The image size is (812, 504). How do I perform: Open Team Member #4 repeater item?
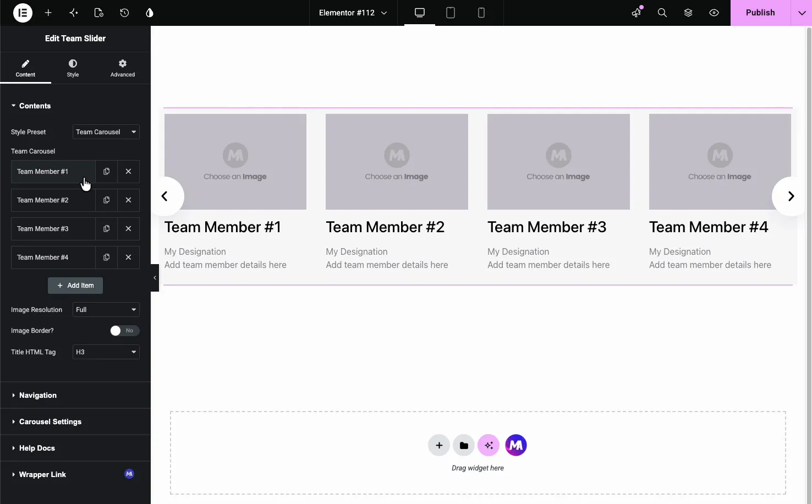click(53, 258)
